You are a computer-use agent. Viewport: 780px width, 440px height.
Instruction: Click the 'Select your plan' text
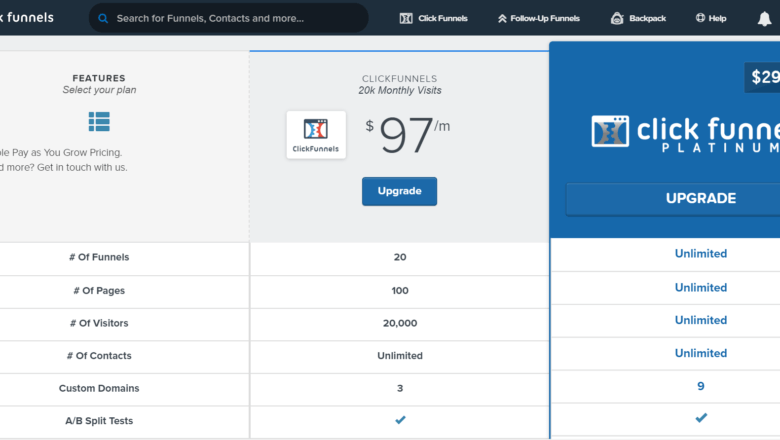tap(99, 90)
